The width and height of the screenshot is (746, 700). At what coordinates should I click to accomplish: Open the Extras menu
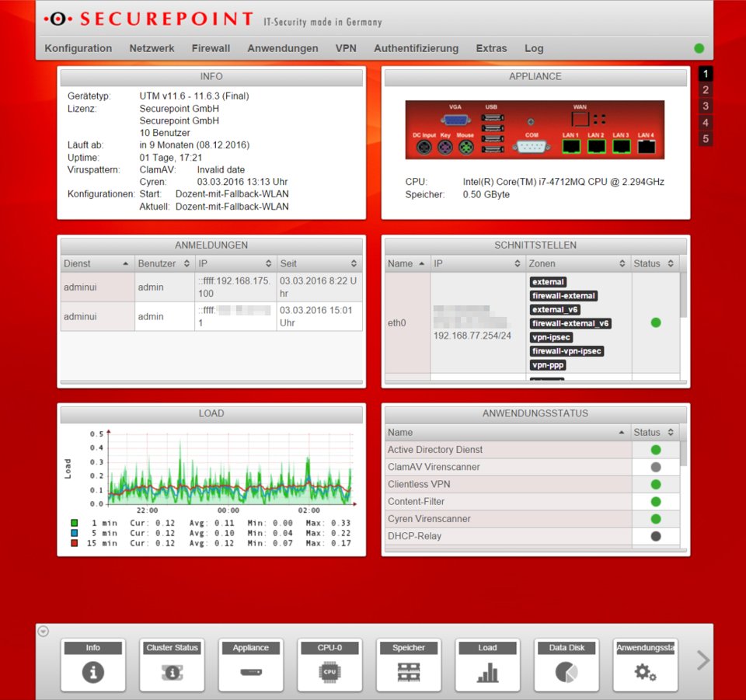coord(491,48)
